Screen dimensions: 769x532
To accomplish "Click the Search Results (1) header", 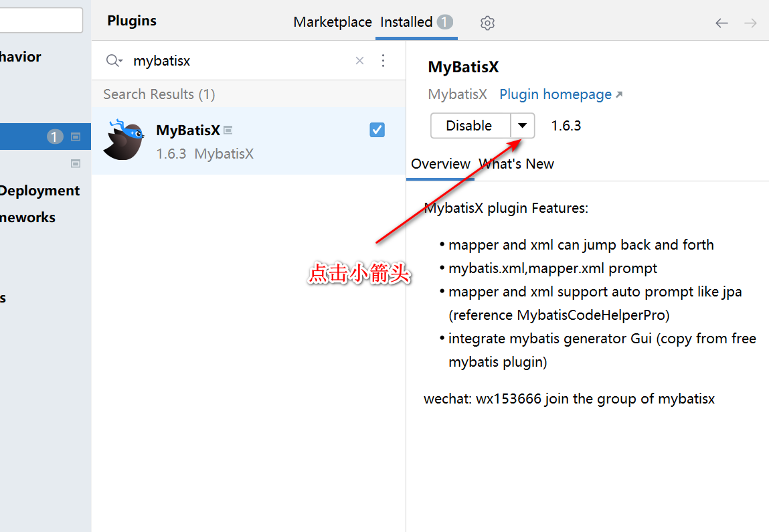I will tap(159, 94).
